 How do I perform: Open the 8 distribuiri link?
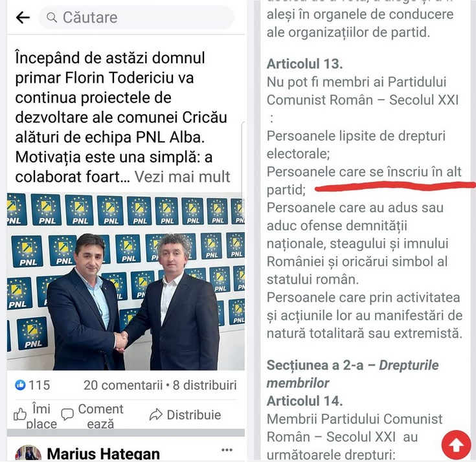[205, 385]
